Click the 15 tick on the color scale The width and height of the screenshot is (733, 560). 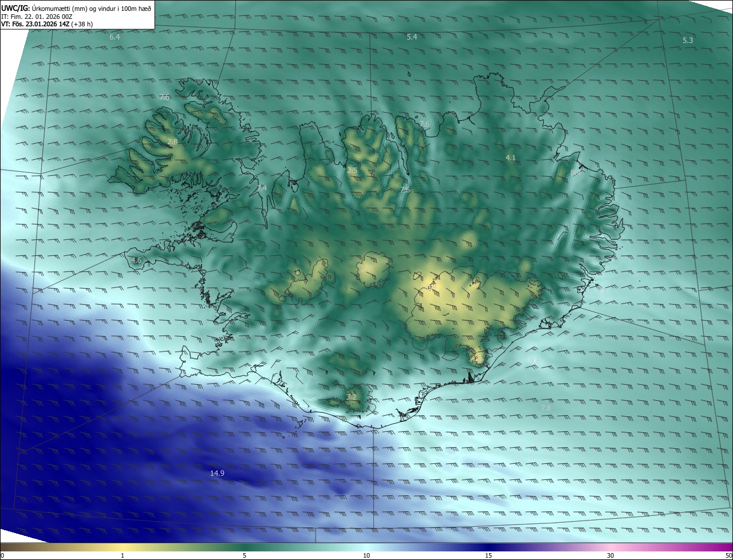488,555
